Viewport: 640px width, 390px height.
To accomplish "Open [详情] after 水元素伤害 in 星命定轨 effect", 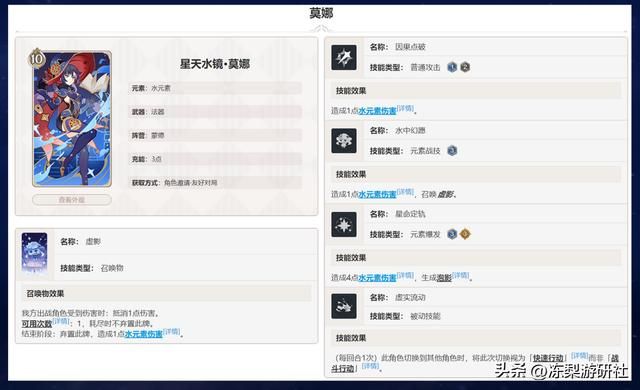I will coord(405,275).
